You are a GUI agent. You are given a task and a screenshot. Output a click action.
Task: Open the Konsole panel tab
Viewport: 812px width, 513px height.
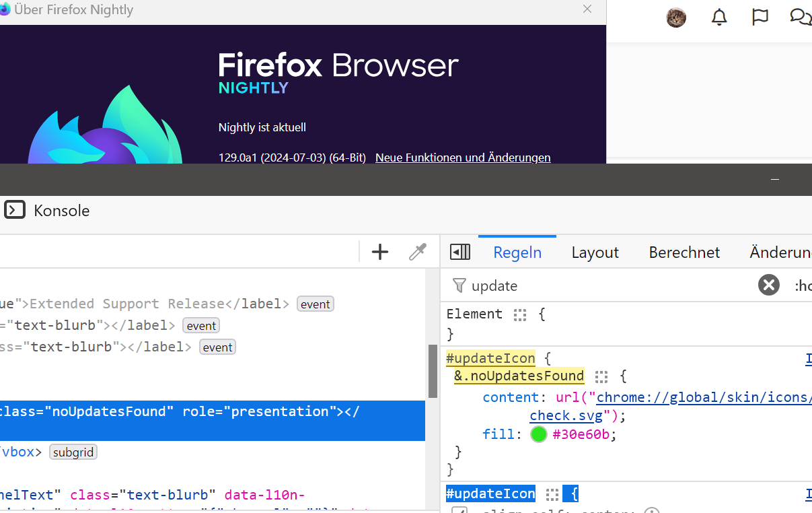47,211
